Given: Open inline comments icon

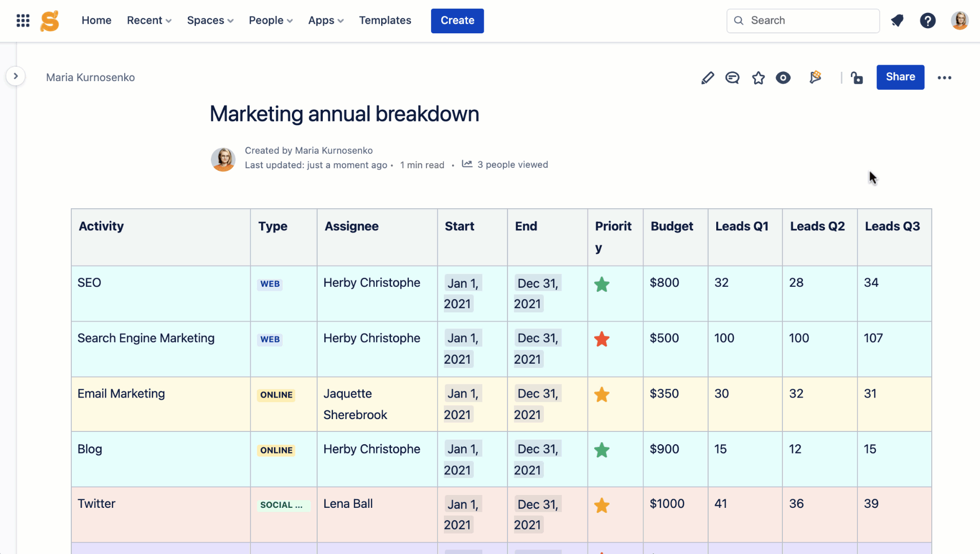Looking at the screenshot, I should (x=732, y=77).
